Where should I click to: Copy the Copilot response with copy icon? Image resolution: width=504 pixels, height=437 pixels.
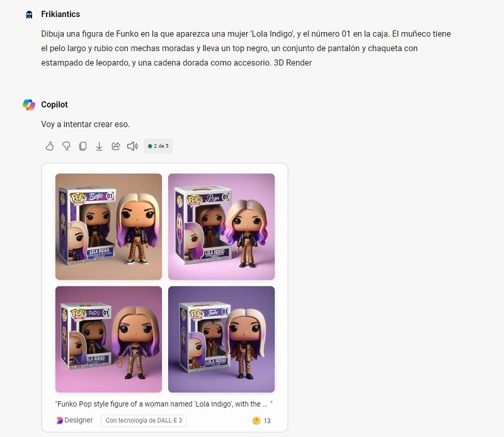tap(83, 146)
